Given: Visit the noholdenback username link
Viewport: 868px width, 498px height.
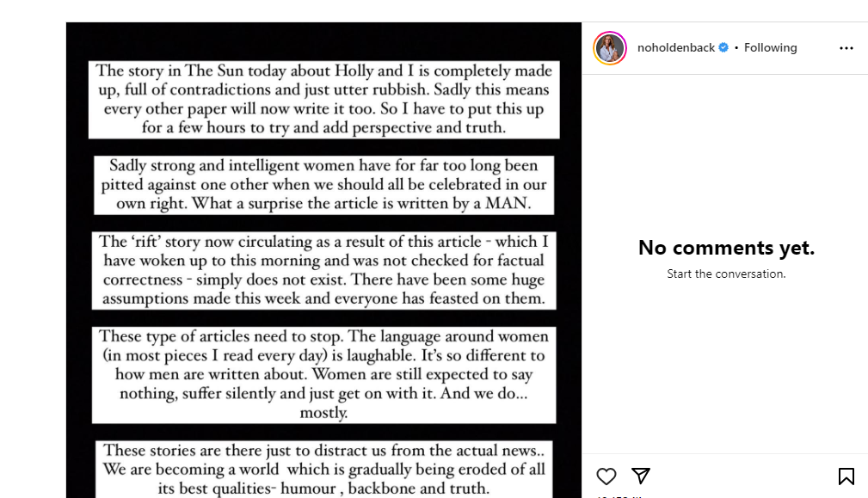Looking at the screenshot, I should tap(675, 48).
